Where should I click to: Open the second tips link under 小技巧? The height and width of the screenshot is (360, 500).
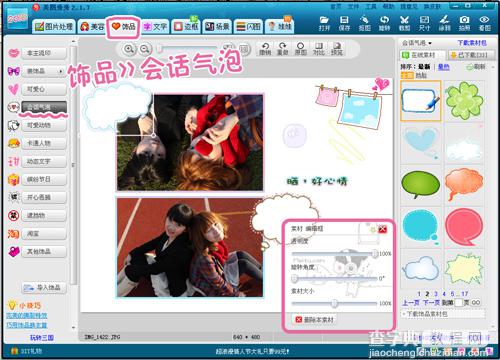[x=27, y=325]
